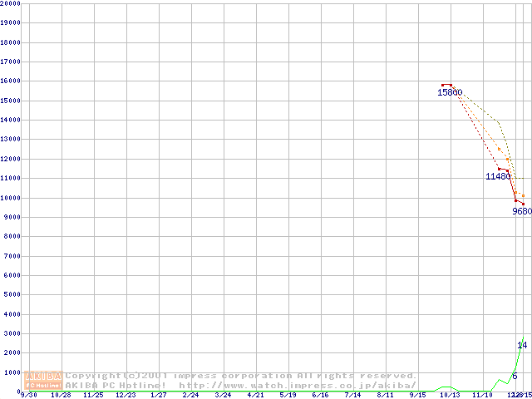This screenshot has height=399, width=532.
Task: Click the Impress Corporation copyright notice
Action: point(241,375)
